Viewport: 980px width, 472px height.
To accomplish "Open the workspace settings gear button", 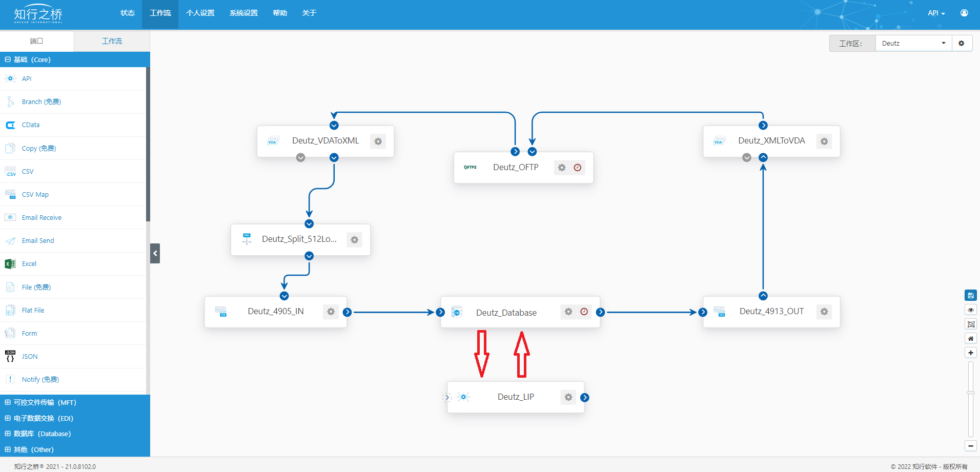I will pyautogui.click(x=962, y=44).
